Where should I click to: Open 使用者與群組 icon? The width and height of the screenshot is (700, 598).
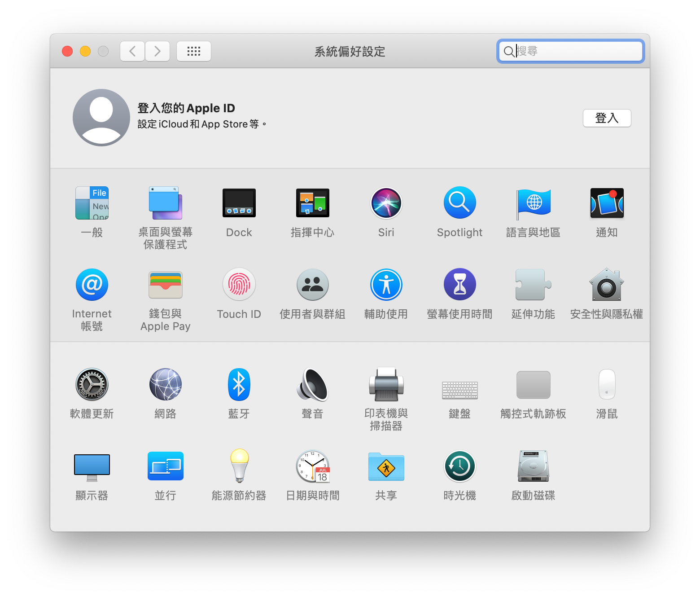313,285
